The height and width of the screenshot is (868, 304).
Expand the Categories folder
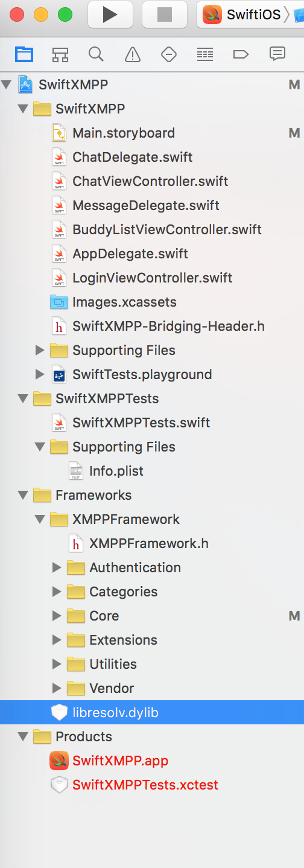57,592
